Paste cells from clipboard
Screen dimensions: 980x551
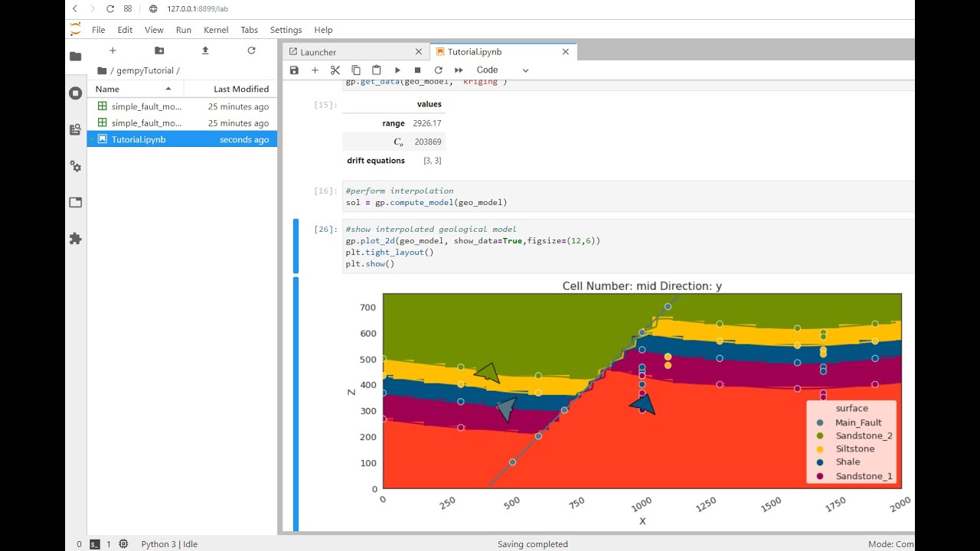[377, 70]
